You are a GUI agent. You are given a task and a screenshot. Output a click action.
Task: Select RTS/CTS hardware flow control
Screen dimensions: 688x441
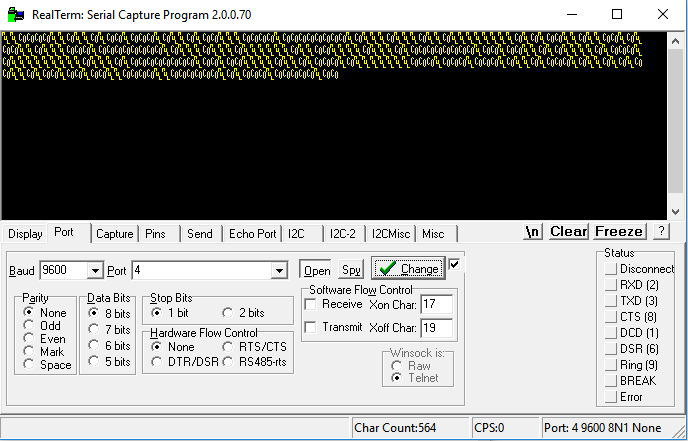tap(229, 347)
